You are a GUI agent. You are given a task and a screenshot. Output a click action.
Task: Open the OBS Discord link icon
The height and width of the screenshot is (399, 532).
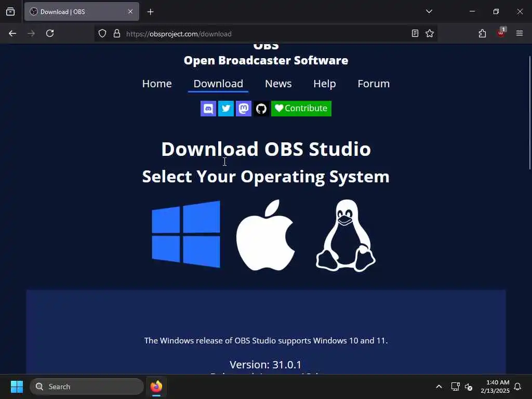pos(208,109)
